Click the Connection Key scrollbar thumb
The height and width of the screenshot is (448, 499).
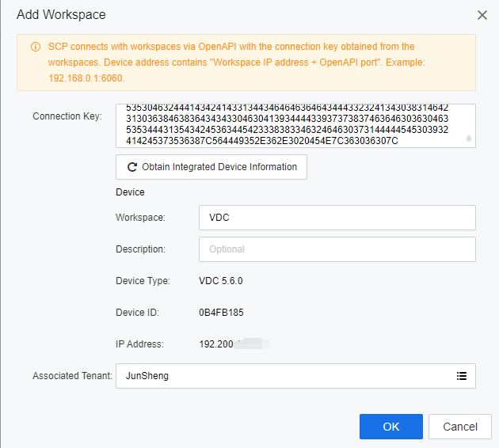coord(468,139)
